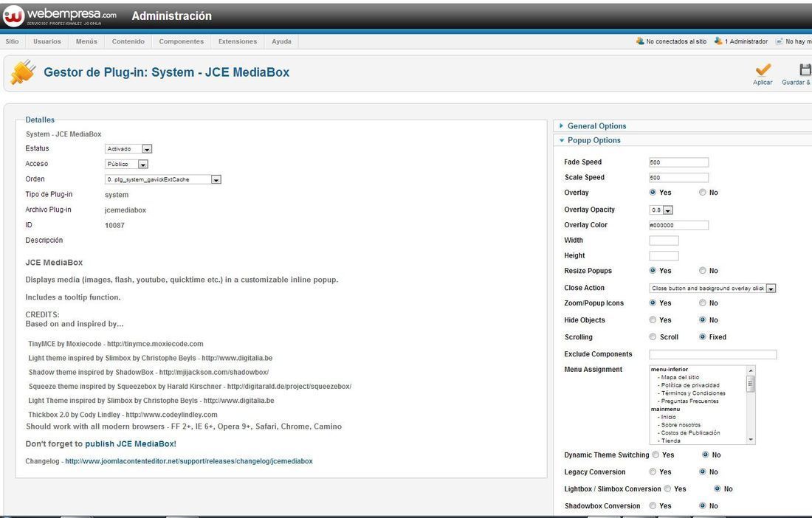Viewport: 812px width, 518px height.
Task: Open the joomlacontenteditor changelog link
Action: coord(189,461)
